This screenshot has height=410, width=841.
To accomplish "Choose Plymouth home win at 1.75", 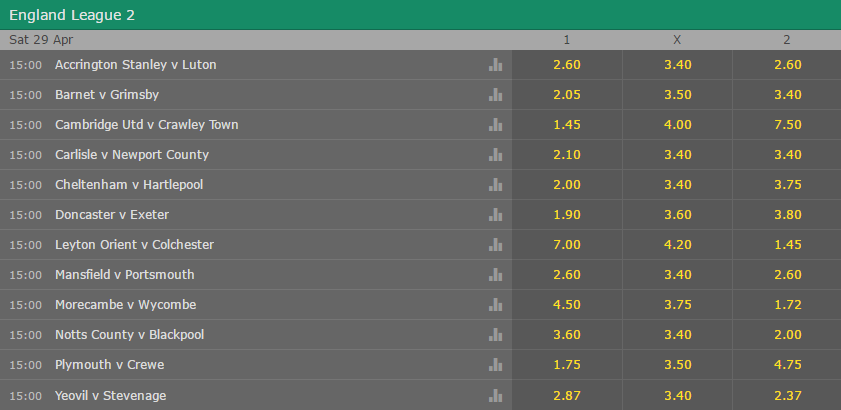I will tap(567, 365).
